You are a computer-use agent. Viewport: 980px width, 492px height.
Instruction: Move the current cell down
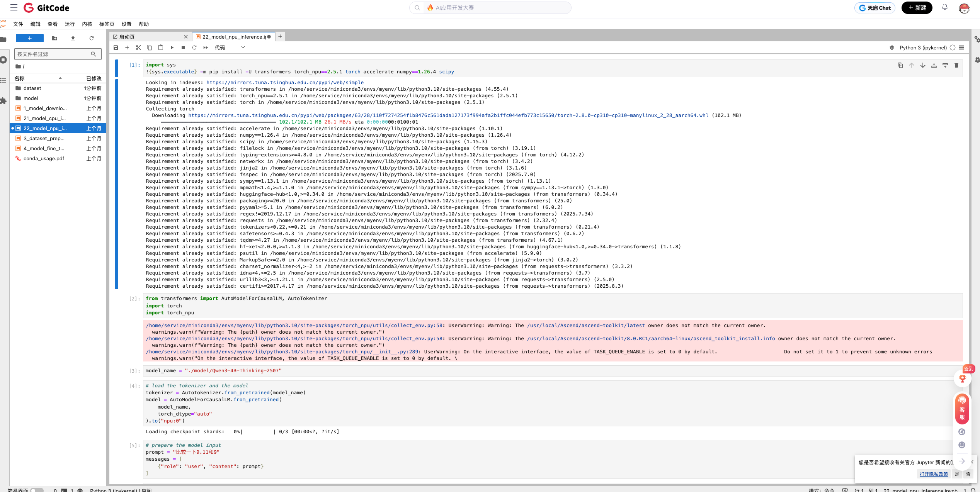[923, 65]
